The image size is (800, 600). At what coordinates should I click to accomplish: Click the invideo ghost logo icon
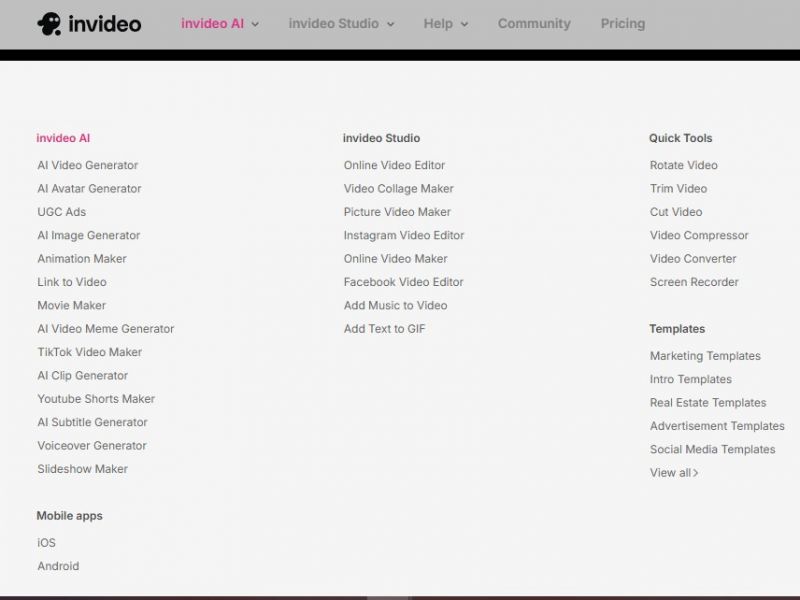(x=49, y=23)
